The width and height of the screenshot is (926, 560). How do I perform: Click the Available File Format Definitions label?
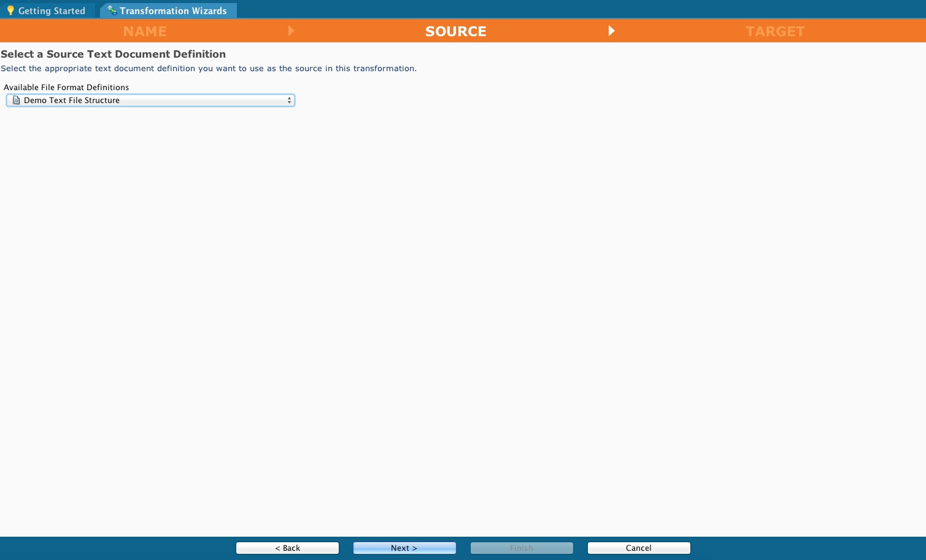[x=66, y=87]
